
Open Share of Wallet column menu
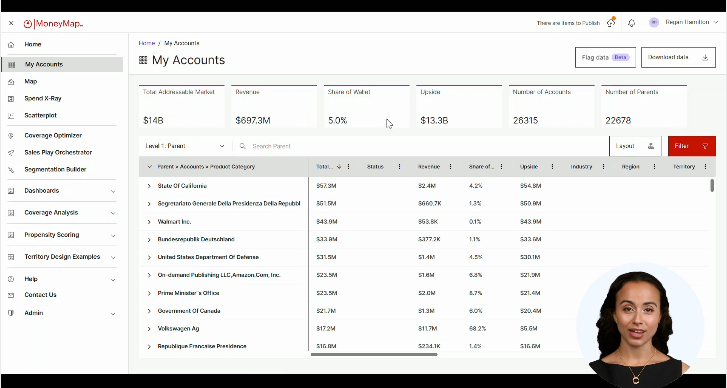[501, 167]
